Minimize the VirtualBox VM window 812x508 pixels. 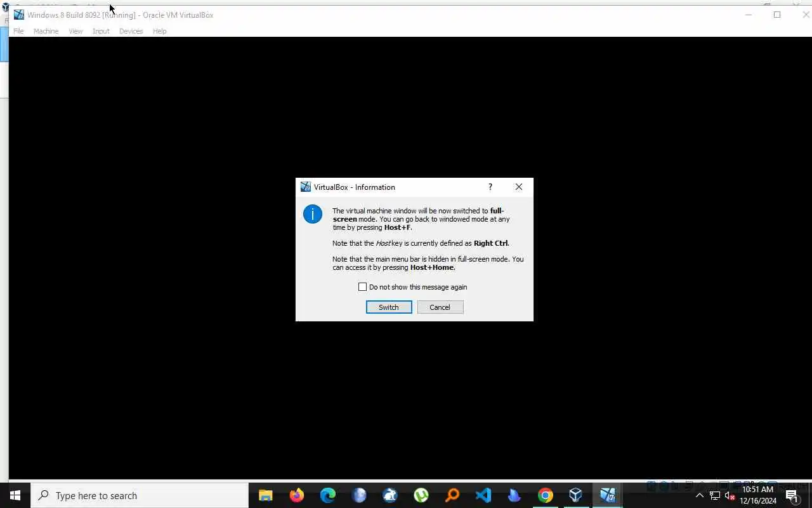coord(749,15)
